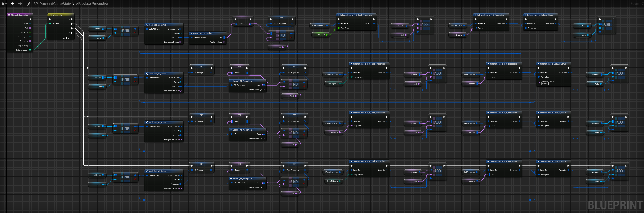Select the Step Difficulty variable getter node
The image size is (644, 213).
[x=333, y=181]
